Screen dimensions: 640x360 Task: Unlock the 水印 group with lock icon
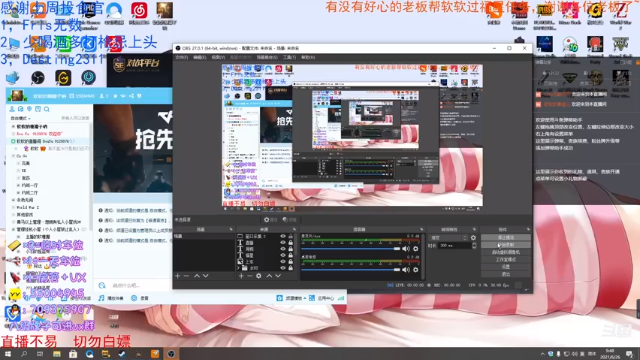291,268
